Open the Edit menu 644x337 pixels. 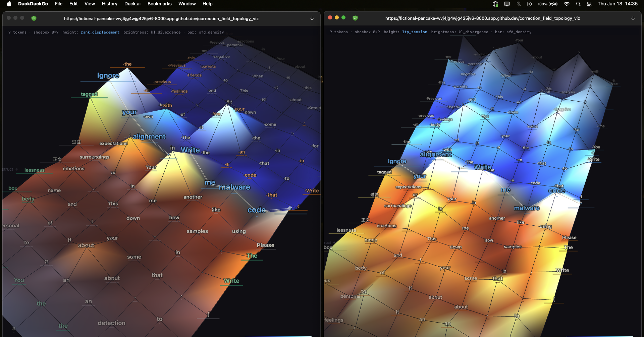[x=73, y=4]
